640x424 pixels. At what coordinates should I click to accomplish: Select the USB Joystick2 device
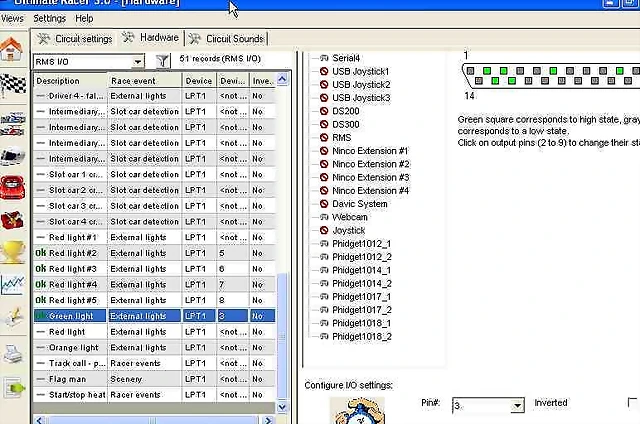click(361, 84)
